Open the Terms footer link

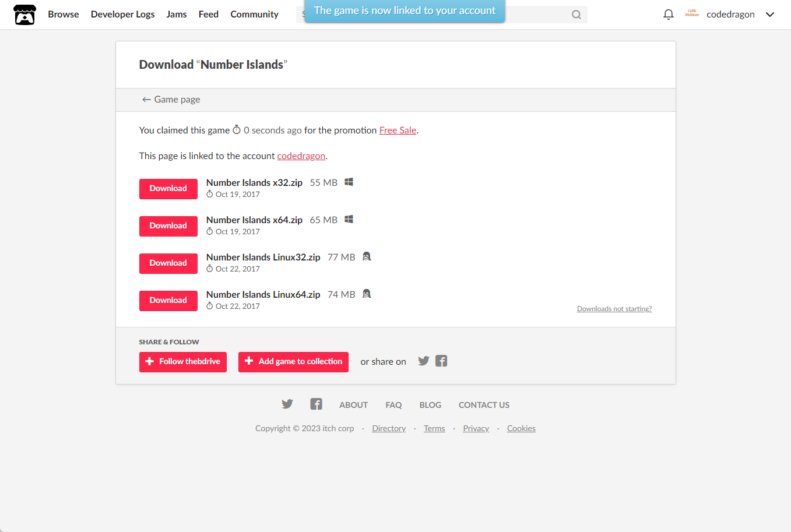434,428
